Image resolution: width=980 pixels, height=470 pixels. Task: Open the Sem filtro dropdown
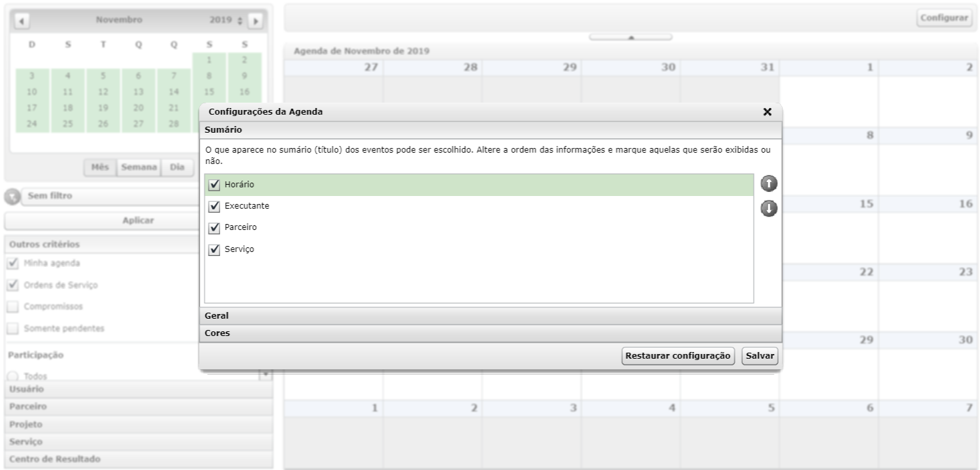coord(110,197)
